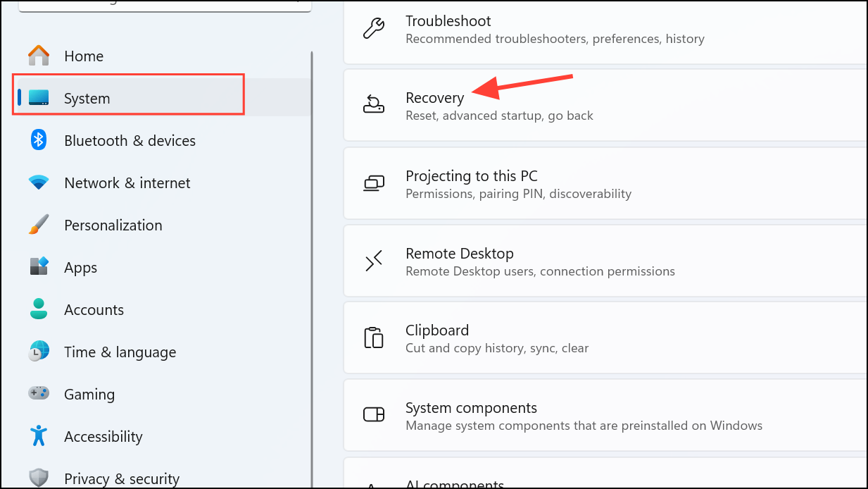Click the System components icon

[x=374, y=415]
